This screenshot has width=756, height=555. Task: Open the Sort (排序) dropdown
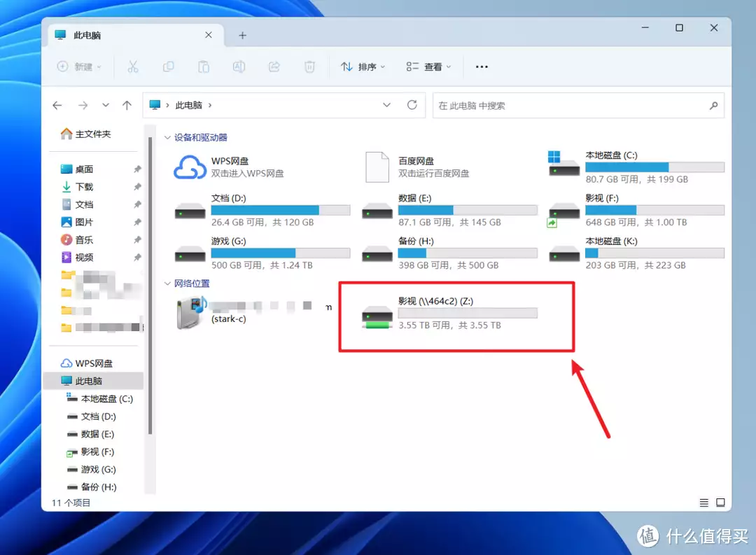click(x=363, y=66)
